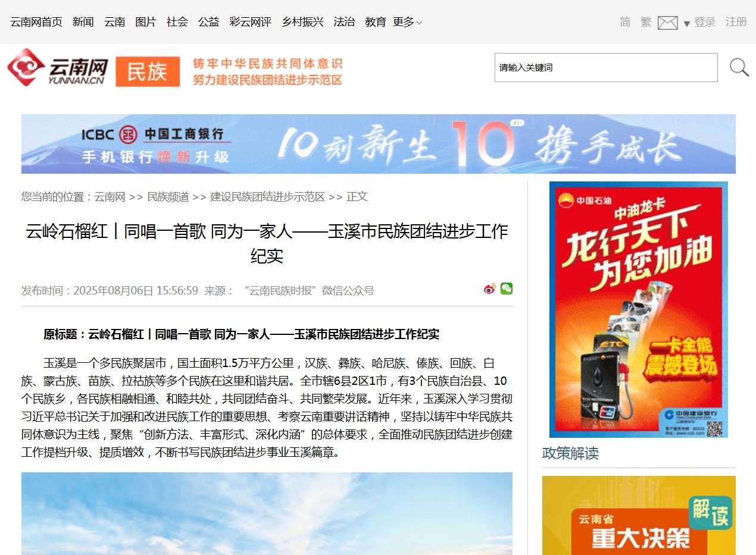This screenshot has height=555, width=756.
Task: Click the 登录 login link
Action: [705, 22]
